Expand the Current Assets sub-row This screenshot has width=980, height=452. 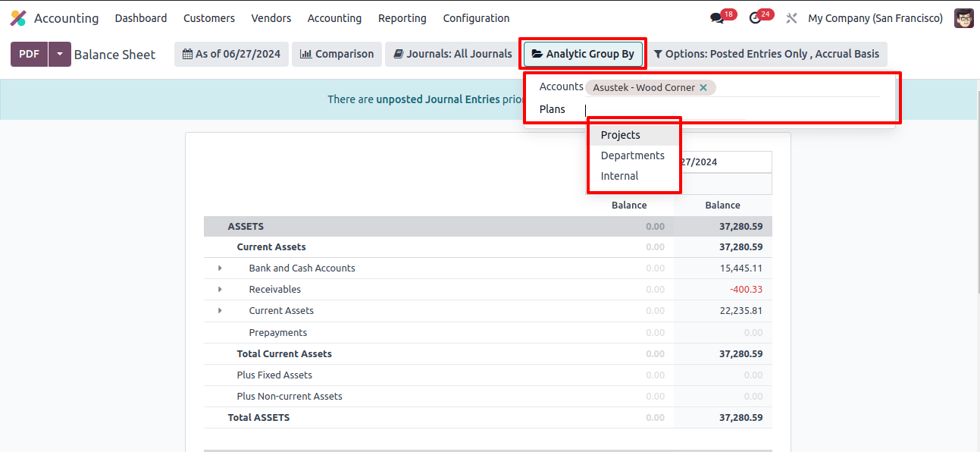point(220,310)
